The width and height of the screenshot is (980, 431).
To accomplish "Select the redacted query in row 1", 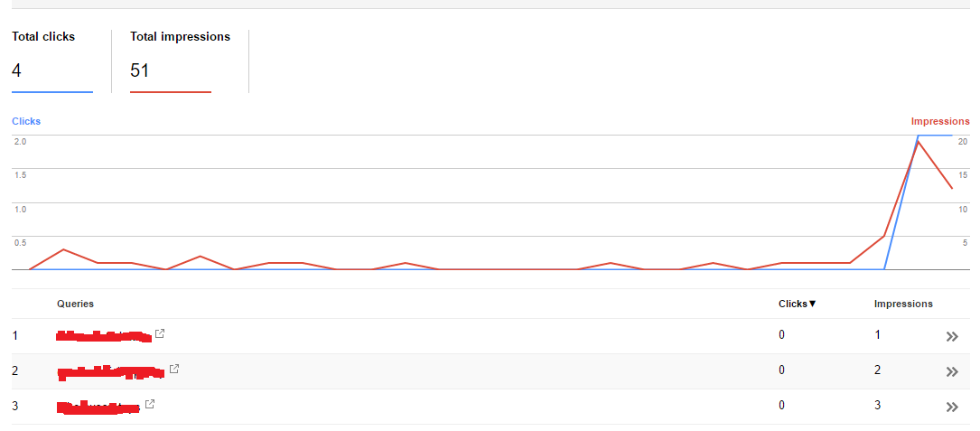I will [104, 336].
